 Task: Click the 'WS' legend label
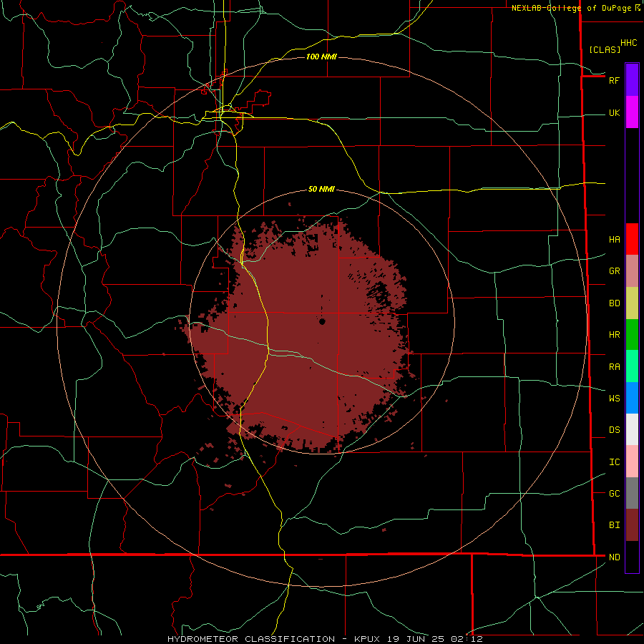(614, 398)
